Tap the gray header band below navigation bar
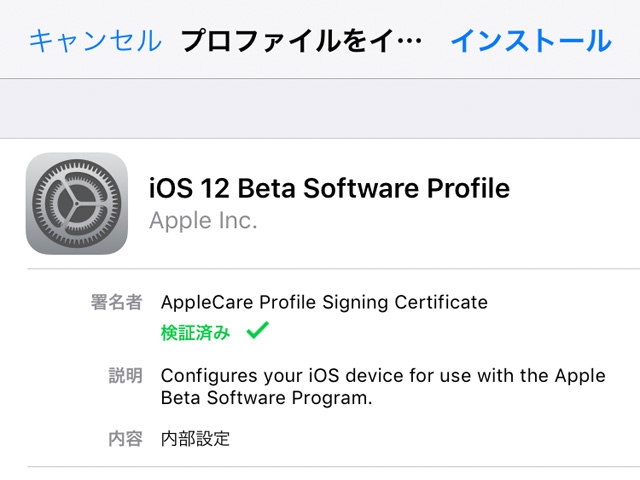640x480 pixels. [x=320, y=108]
